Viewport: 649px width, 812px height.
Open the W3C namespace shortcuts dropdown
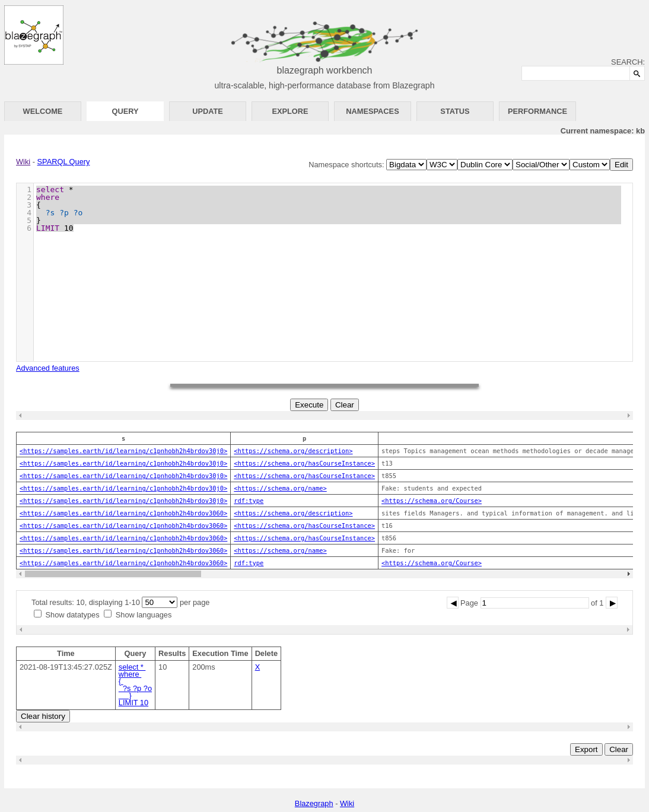(x=442, y=165)
